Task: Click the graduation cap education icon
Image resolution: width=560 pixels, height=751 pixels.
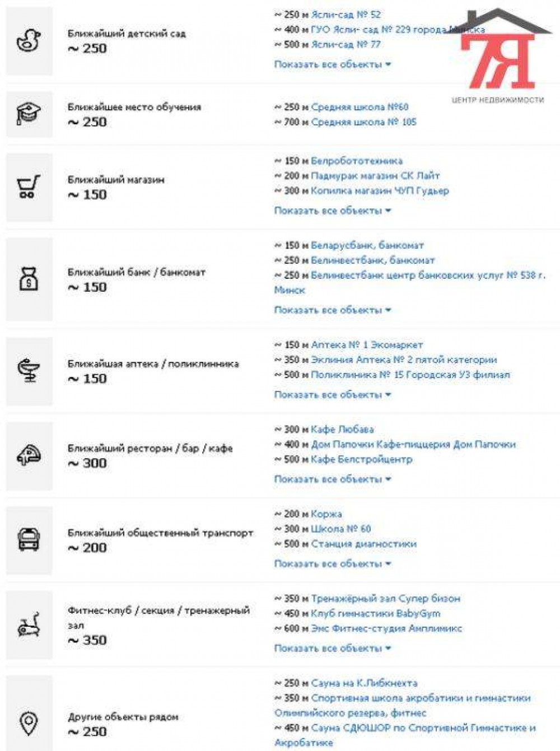Action: click(x=29, y=114)
